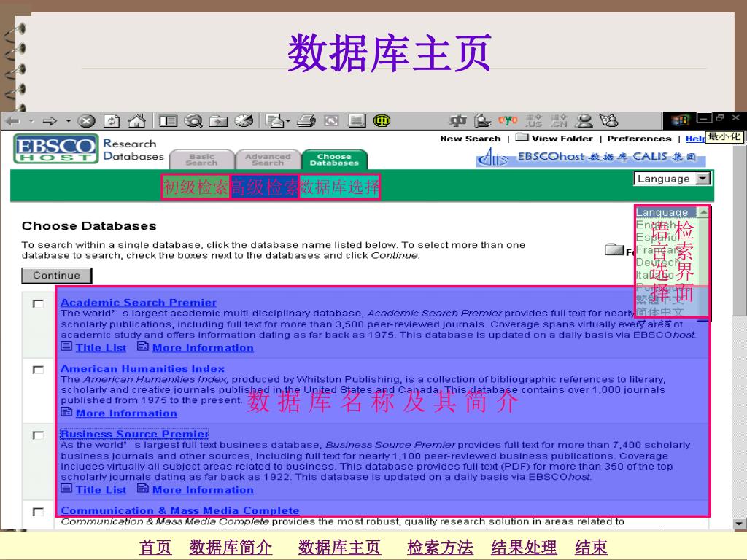Image resolution: width=747 pixels, height=560 pixels.
Task: Open the Language dropdown in green bar
Action: tap(672, 179)
